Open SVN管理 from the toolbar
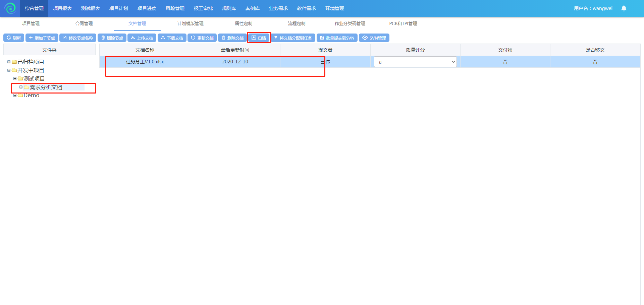644x305 pixels. [x=374, y=38]
